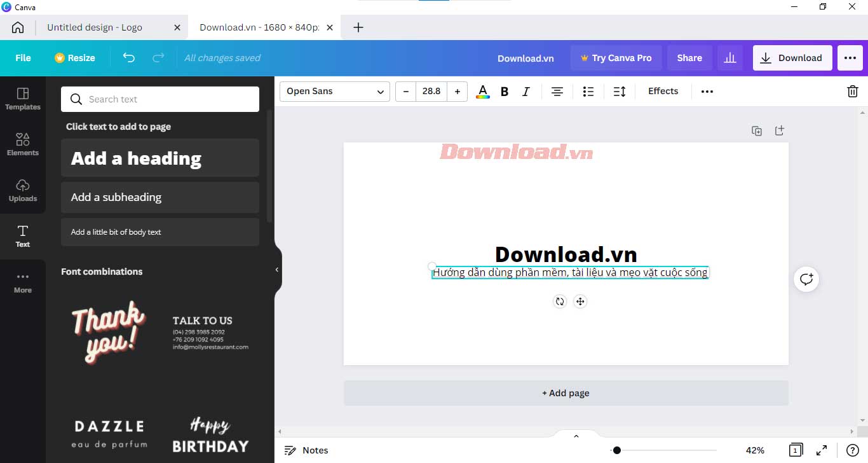The height and width of the screenshot is (463, 868).
Task: Add a bulleted list to the text
Action: click(x=588, y=91)
